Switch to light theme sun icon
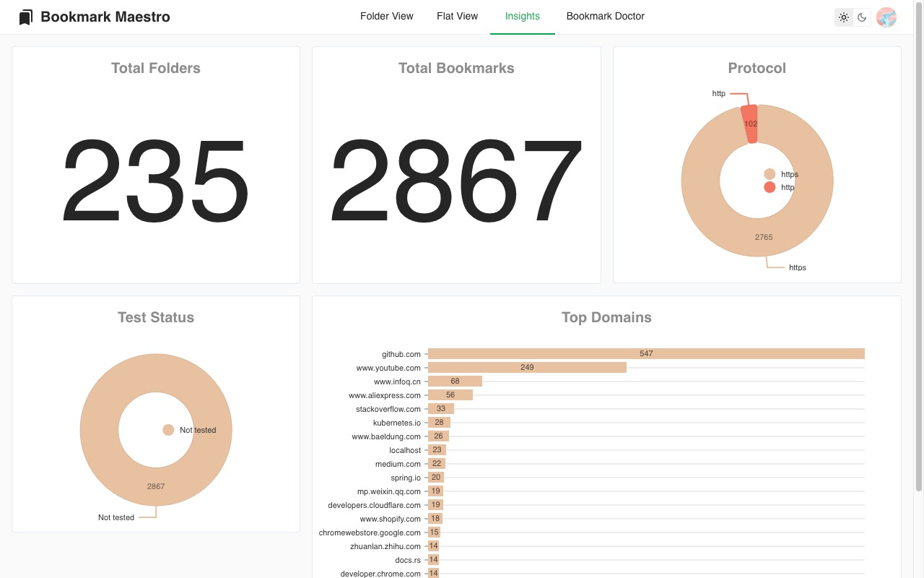Screen dimensions: 924x578 844,17
